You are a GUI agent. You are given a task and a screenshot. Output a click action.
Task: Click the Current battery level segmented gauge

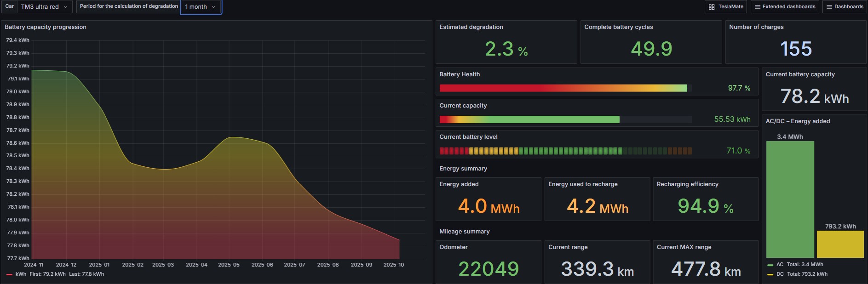pos(565,151)
